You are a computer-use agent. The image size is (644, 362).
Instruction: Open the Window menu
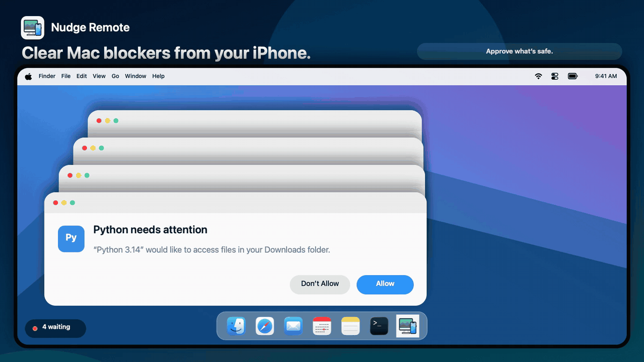[136, 76]
